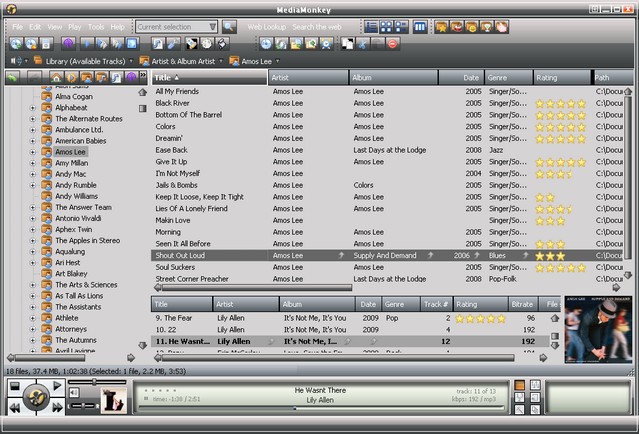Click the purple podcast icon in main toolbar

[x=68, y=44]
